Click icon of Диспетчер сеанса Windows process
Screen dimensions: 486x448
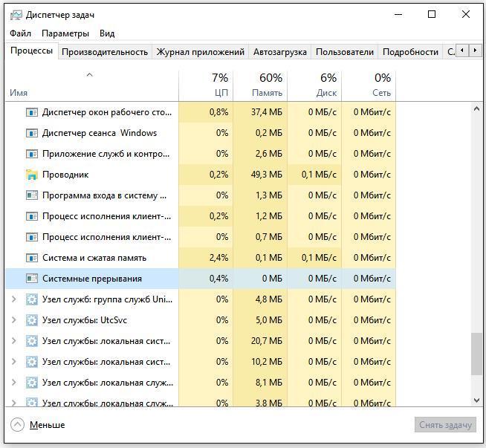pos(32,133)
